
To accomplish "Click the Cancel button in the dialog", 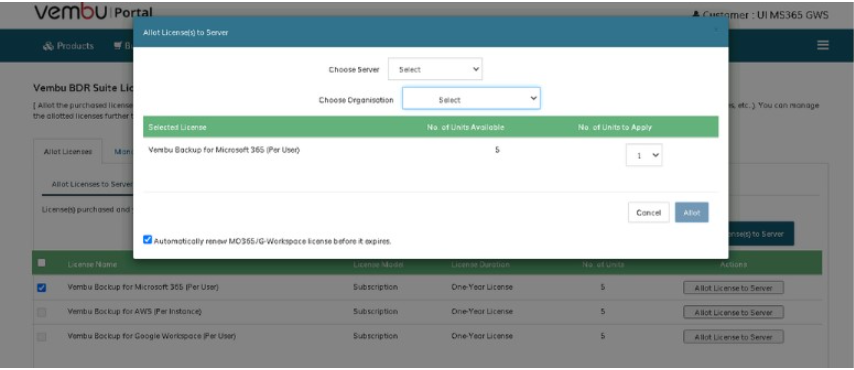I will point(648,213).
